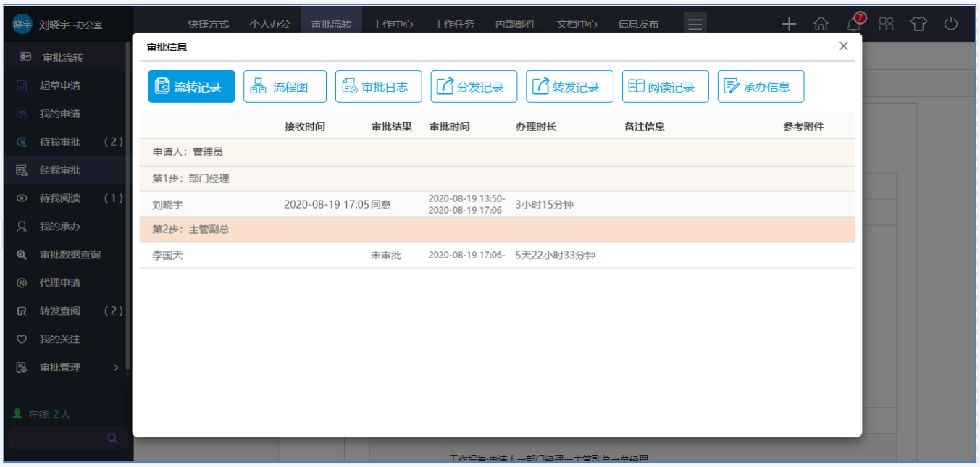Viewport: 980px width, 467px height.
Task: Click the sidebar search input field
Action: coord(54,438)
